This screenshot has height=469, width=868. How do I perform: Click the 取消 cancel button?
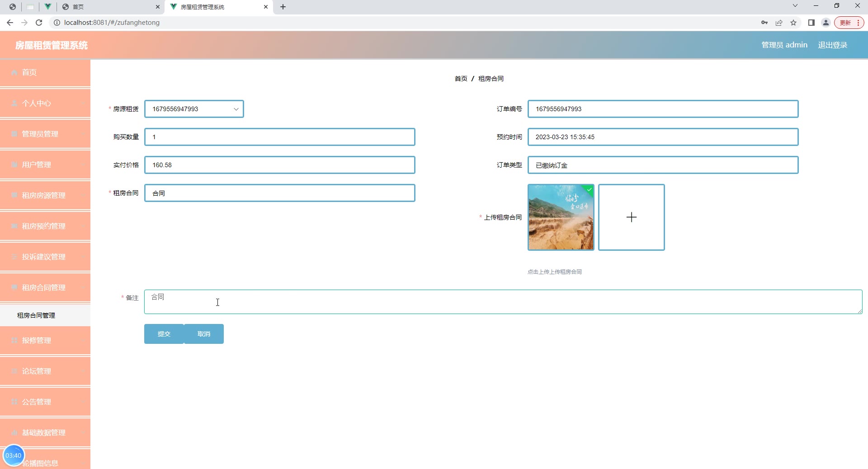(x=204, y=334)
